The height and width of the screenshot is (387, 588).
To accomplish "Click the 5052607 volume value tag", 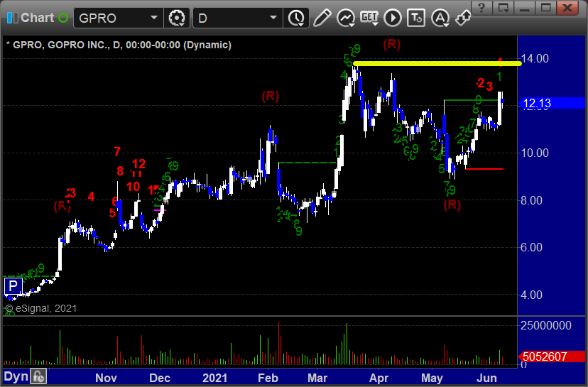I will 551,356.
